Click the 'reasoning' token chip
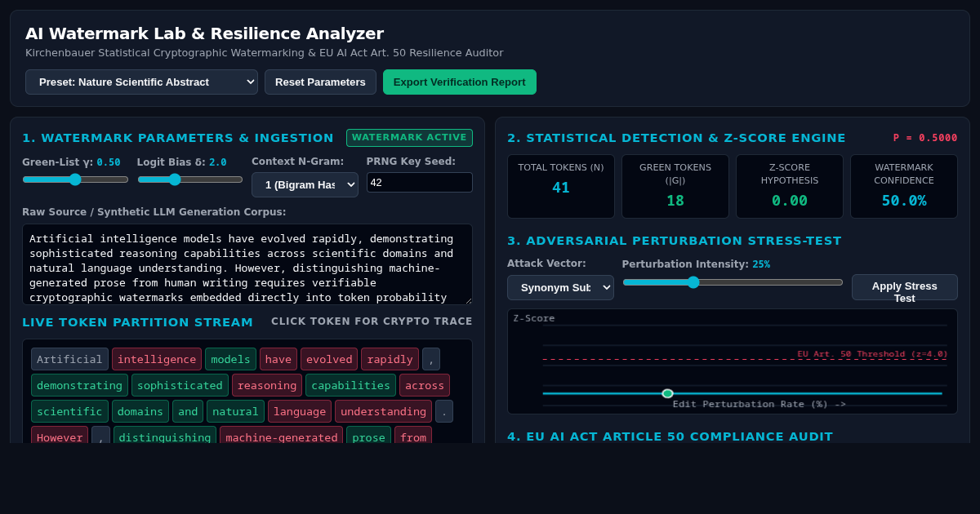 267,385
